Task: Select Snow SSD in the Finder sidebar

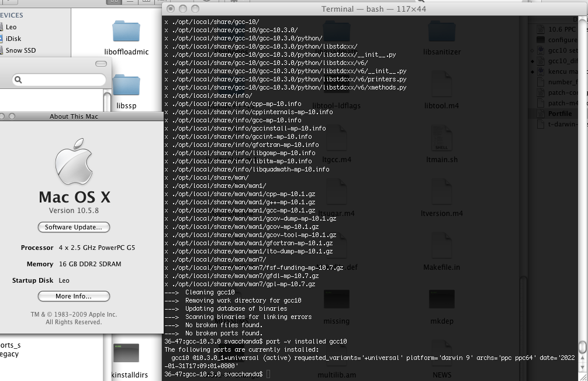Action: 20,50
